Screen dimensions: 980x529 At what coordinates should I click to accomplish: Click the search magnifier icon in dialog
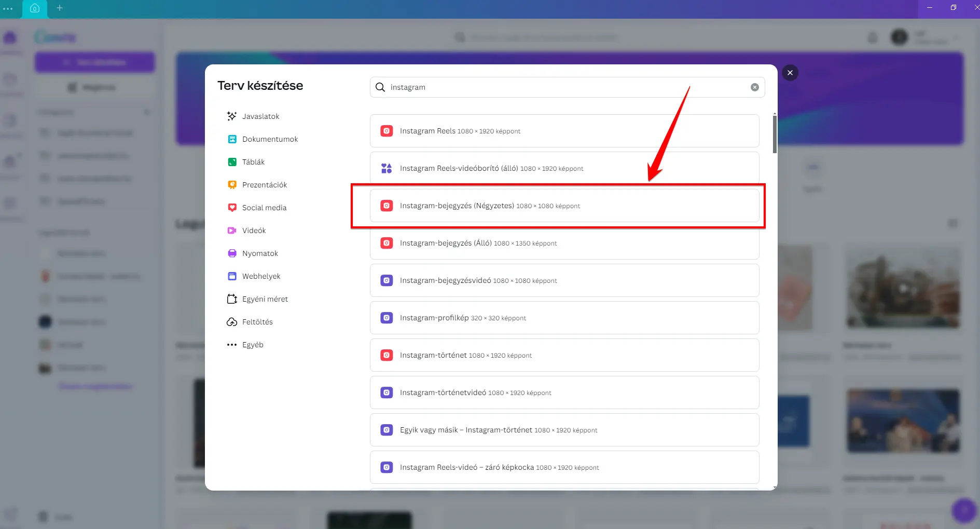(380, 87)
